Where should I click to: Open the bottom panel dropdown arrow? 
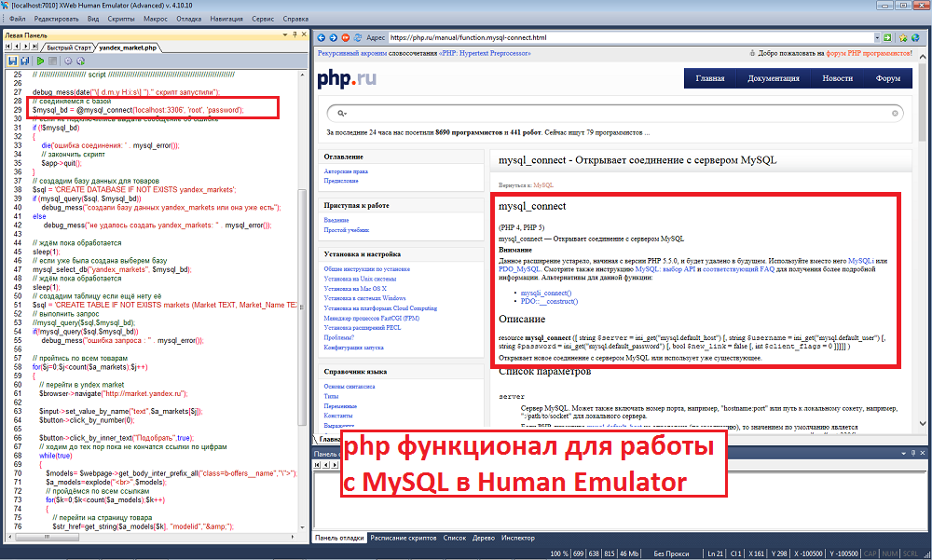coord(904,453)
